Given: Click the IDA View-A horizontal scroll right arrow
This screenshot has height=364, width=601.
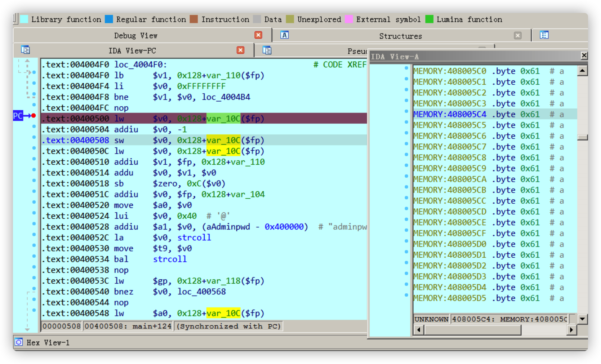Looking at the screenshot, I should coord(571,330).
